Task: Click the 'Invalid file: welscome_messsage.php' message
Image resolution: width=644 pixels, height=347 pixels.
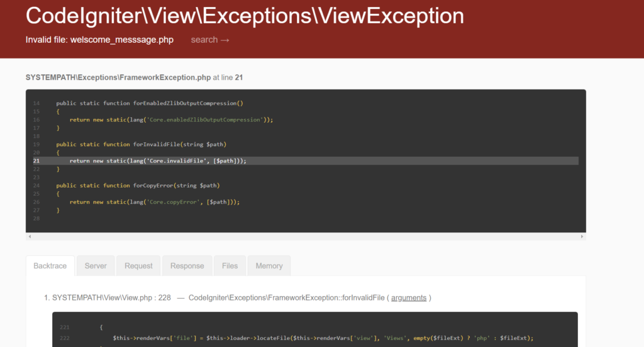Action: pyautogui.click(x=99, y=40)
